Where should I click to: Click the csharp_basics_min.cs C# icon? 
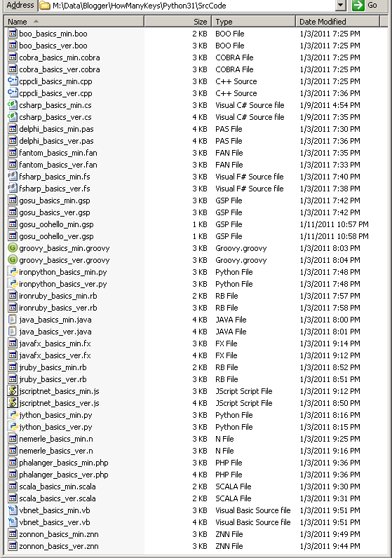(x=13, y=105)
